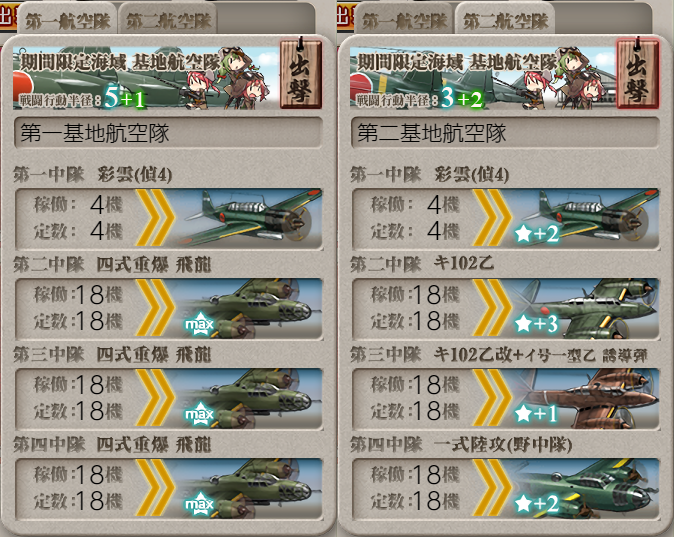The width and height of the screenshot is (674, 537).
Task: Click the 第一基地航空隊 name field
Action: click(x=168, y=133)
